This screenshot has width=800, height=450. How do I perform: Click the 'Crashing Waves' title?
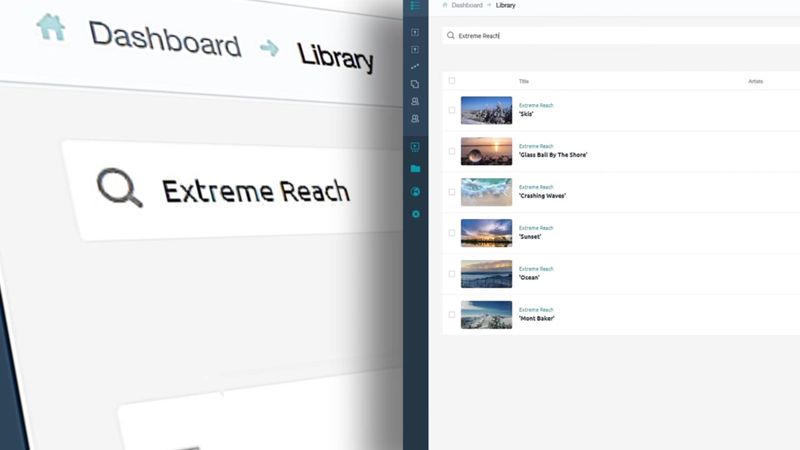pyautogui.click(x=542, y=196)
